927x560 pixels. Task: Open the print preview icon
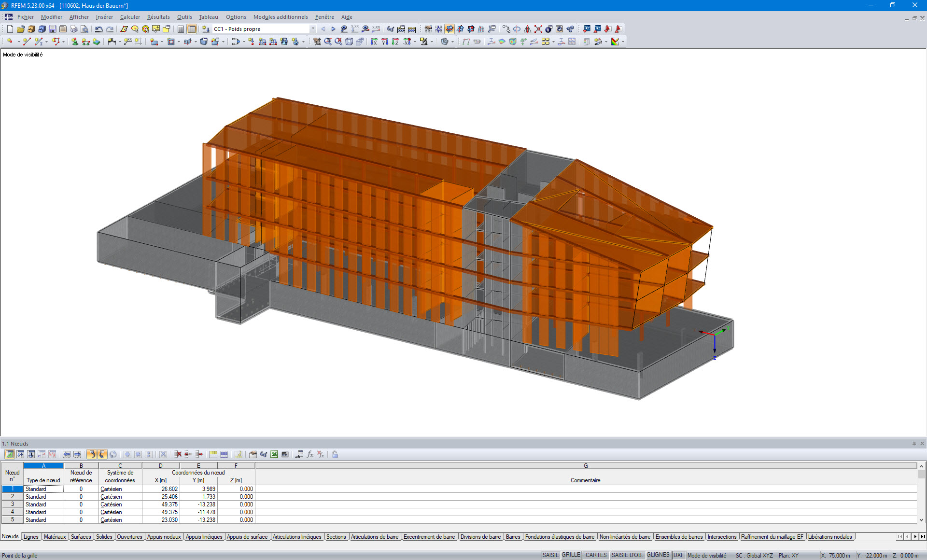(x=85, y=29)
